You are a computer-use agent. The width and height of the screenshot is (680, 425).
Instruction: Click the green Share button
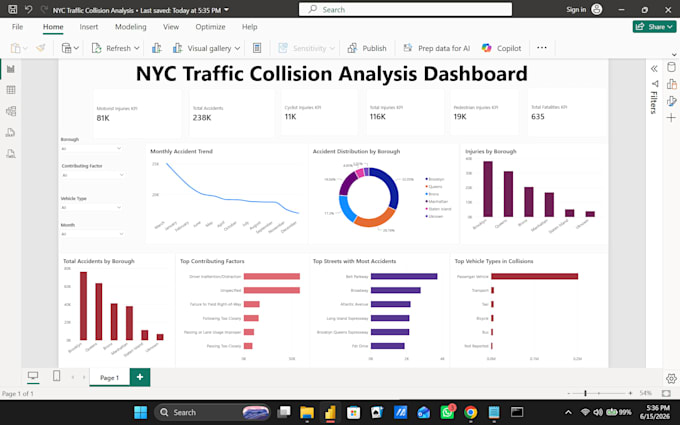[x=654, y=27]
